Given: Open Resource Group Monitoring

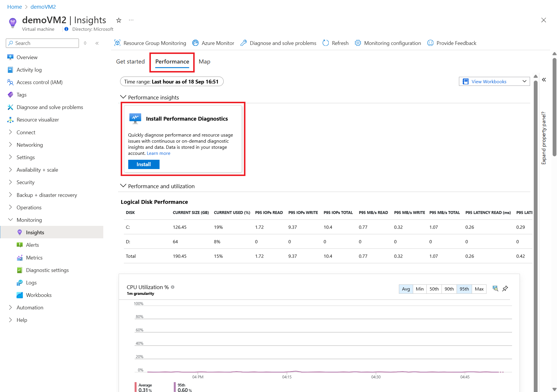Looking at the screenshot, I should coord(150,43).
